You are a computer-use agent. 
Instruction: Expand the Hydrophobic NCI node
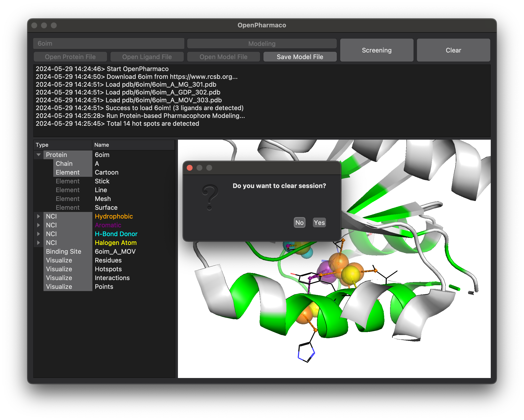pos(38,216)
